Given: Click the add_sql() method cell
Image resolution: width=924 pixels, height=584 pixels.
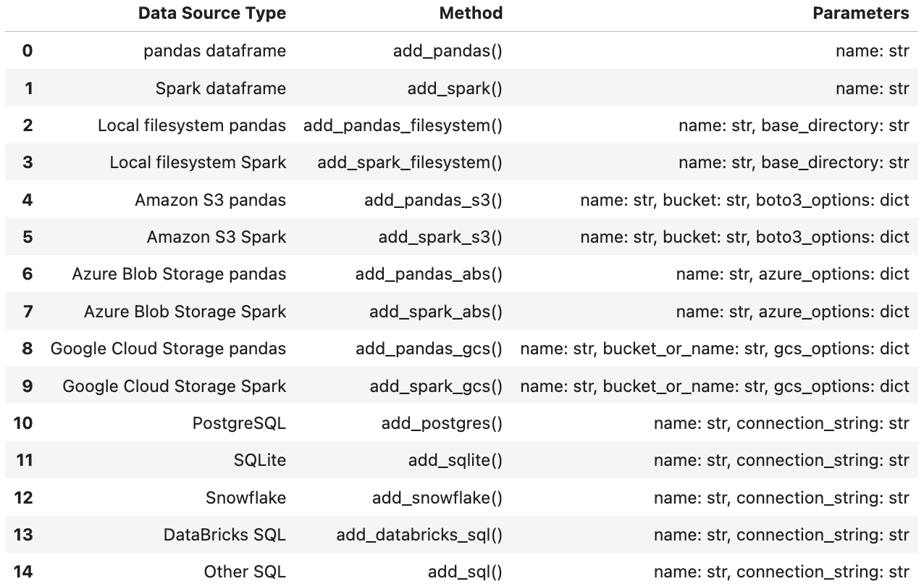Looking at the screenshot, I should coord(465,572).
